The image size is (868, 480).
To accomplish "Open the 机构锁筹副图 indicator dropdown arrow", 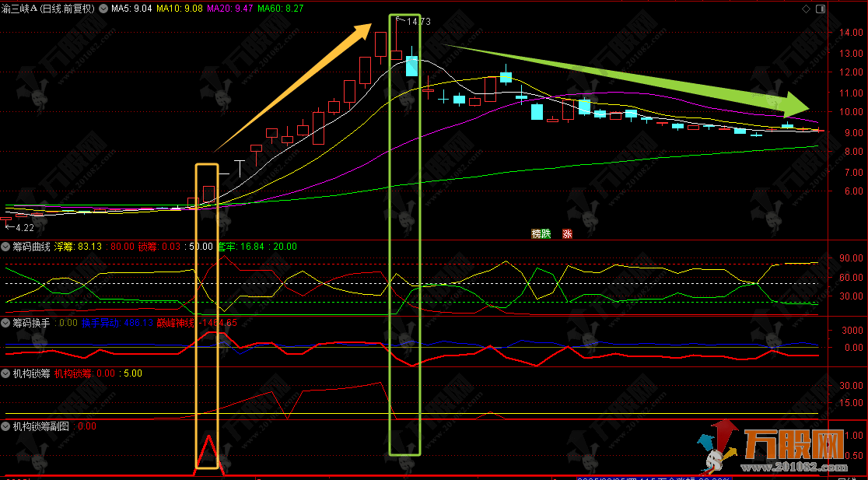I will (x=7, y=426).
